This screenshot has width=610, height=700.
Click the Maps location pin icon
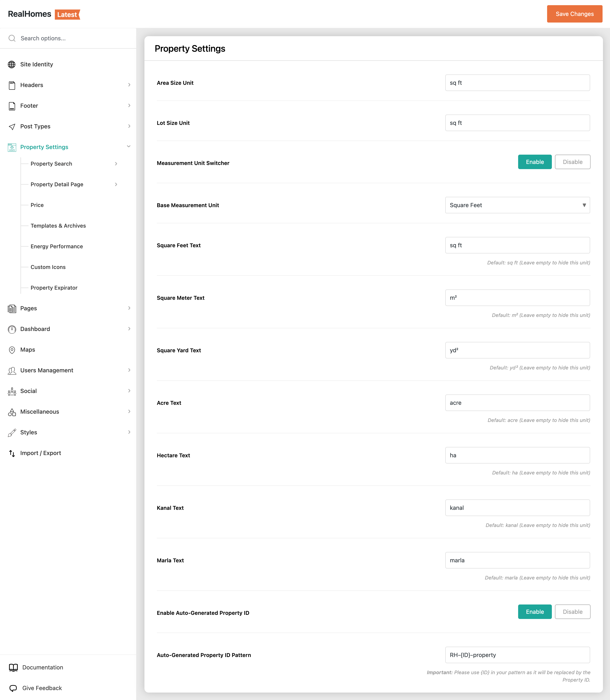click(x=12, y=350)
